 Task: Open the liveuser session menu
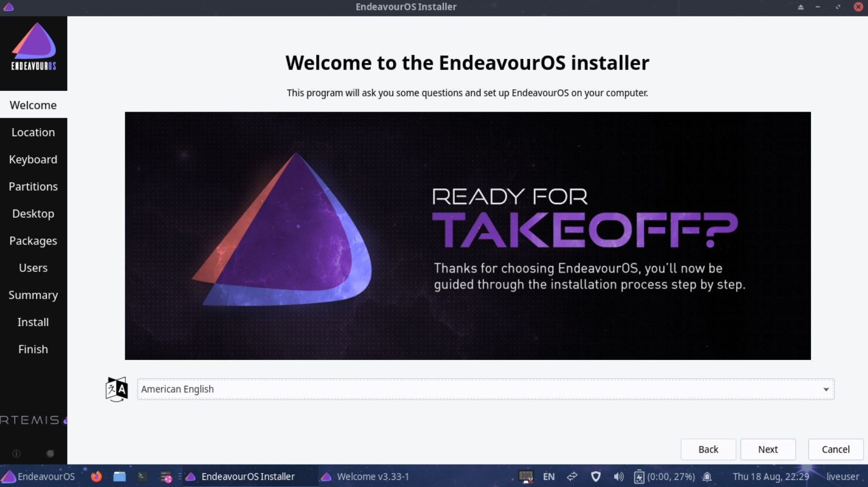click(x=843, y=477)
